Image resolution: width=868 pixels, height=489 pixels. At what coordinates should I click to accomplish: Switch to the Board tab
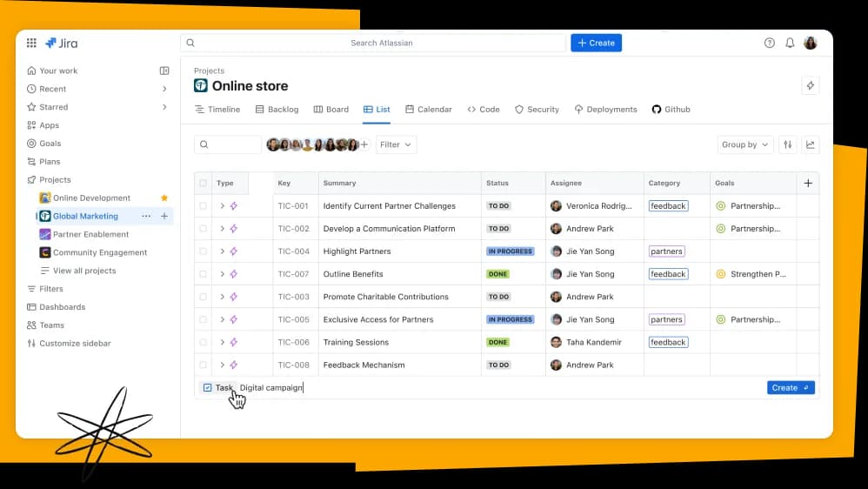(331, 109)
